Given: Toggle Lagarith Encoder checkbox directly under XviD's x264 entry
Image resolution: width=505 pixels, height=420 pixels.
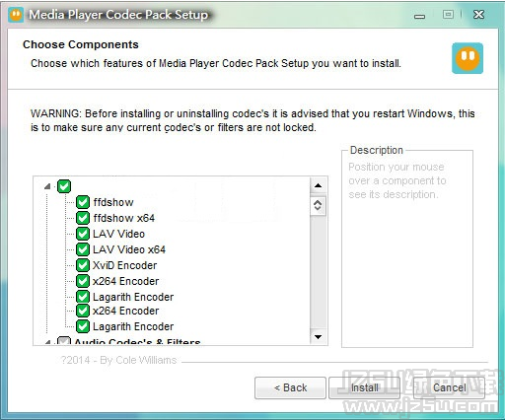Looking at the screenshot, I should click(83, 297).
